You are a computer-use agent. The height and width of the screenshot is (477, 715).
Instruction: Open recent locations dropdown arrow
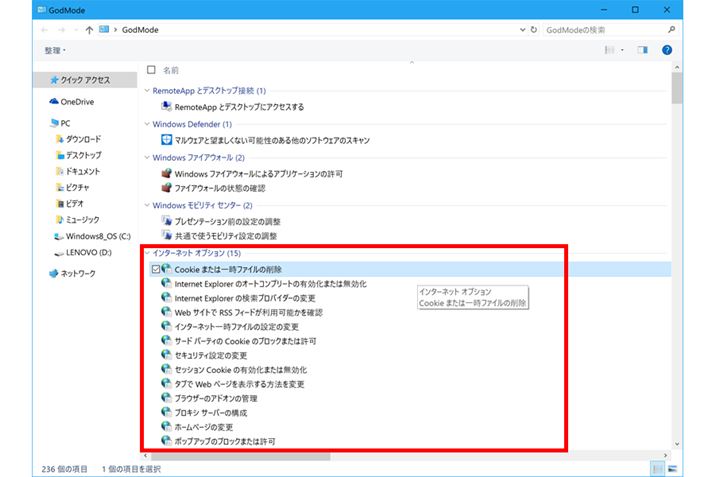pos(75,30)
